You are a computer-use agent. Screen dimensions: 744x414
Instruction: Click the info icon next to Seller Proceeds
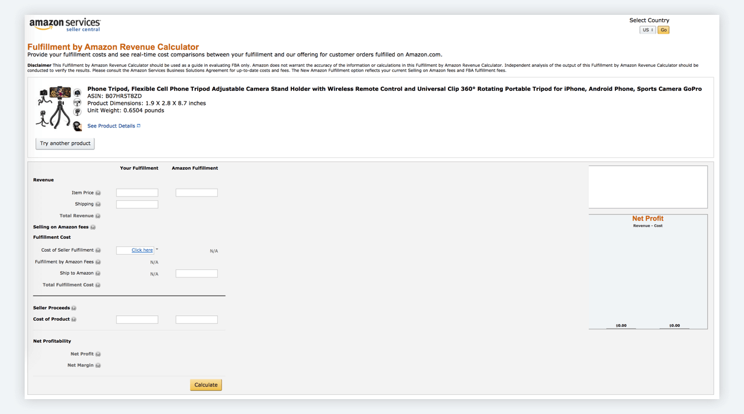click(74, 308)
